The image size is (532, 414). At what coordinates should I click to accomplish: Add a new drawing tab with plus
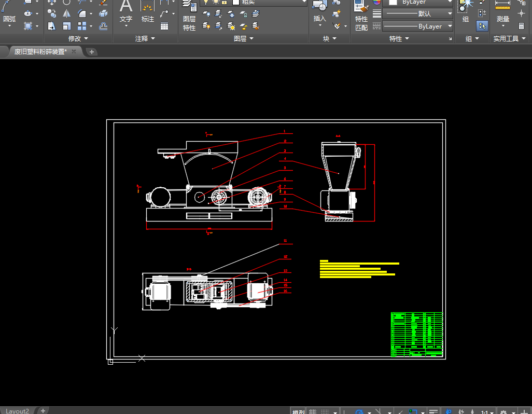pos(92,52)
